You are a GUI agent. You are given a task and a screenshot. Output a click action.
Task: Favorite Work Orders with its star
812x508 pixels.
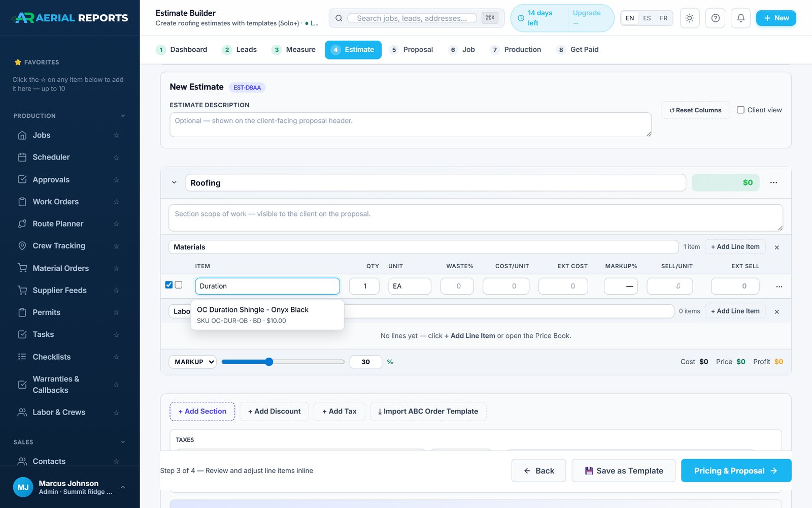coord(116,202)
